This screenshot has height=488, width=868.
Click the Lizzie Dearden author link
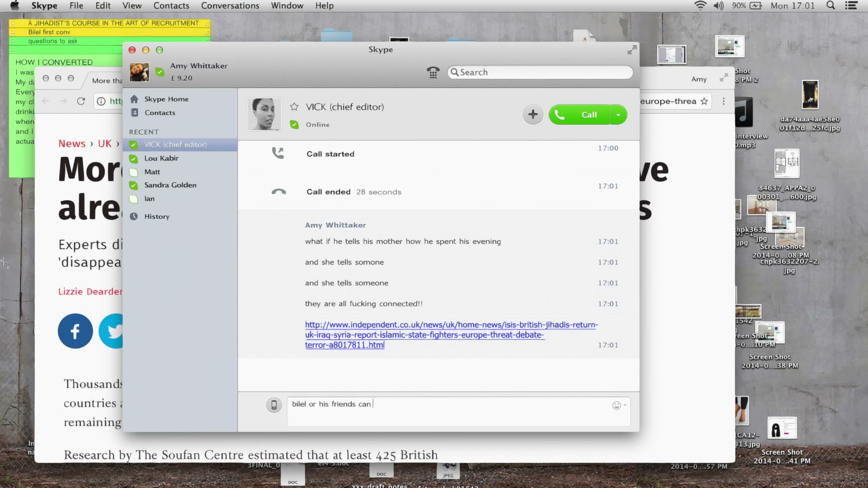click(90, 291)
